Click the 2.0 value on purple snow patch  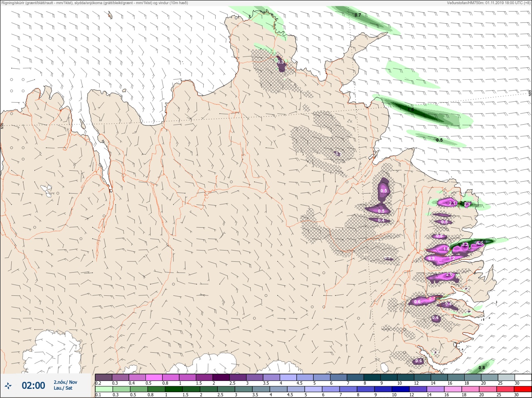[x=449, y=275]
